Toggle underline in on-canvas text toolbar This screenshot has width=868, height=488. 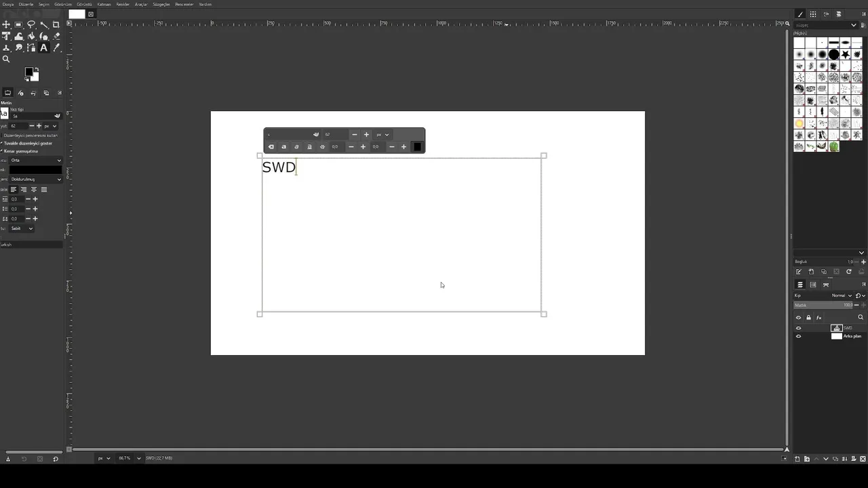point(309,146)
